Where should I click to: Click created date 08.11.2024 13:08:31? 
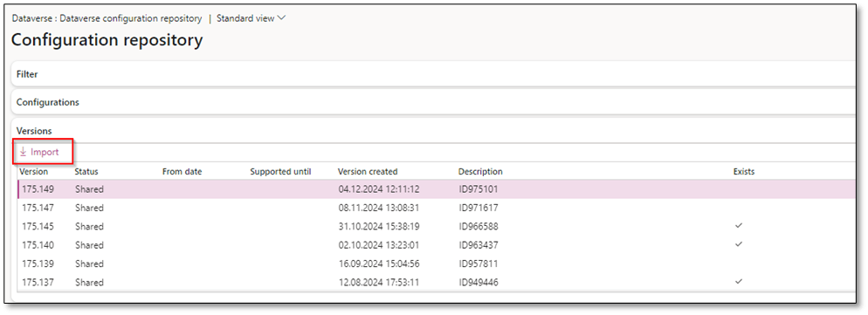coord(379,209)
